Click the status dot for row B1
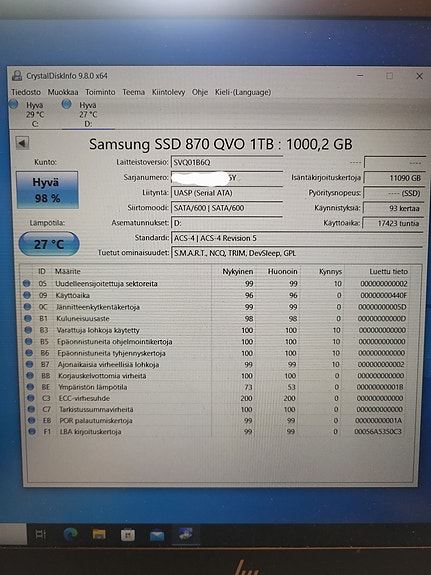 click(28, 318)
